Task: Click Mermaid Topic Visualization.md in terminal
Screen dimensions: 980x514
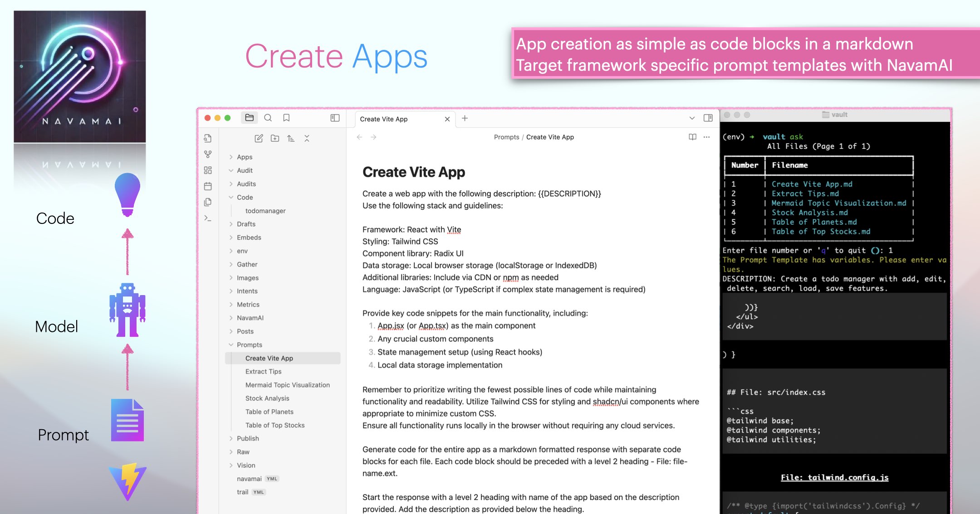Action: [839, 203]
